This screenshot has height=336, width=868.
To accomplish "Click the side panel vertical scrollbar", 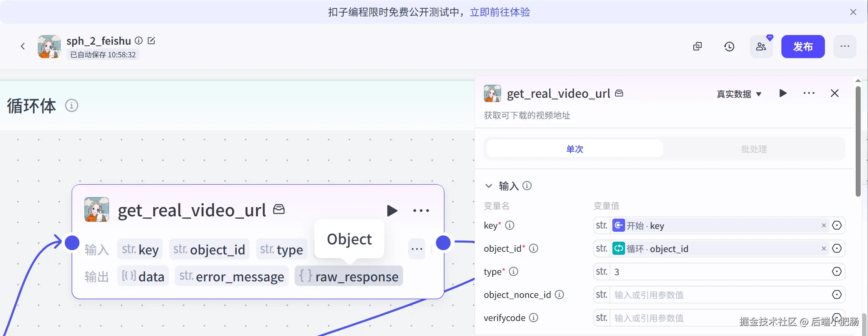I will click(858, 141).
